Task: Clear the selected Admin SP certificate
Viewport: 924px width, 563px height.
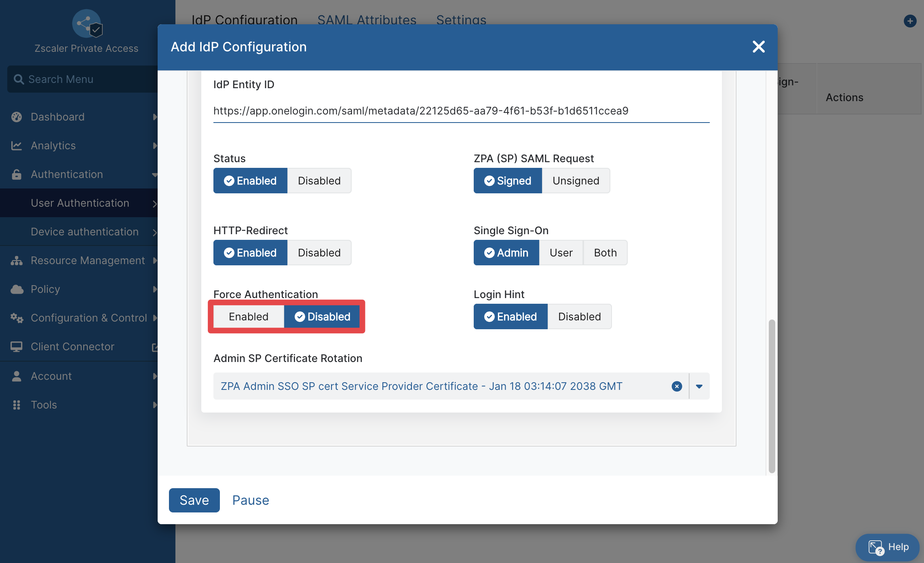Action: [x=677, y=386]
